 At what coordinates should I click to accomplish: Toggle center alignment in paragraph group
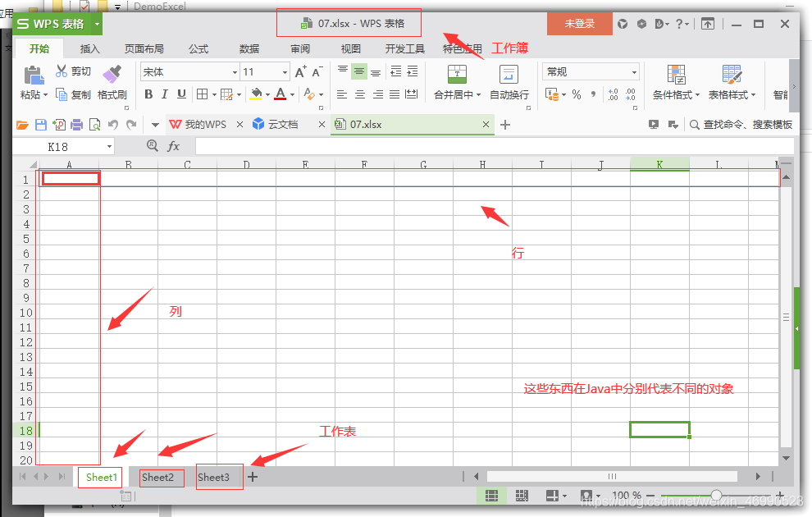pos(358,94)
